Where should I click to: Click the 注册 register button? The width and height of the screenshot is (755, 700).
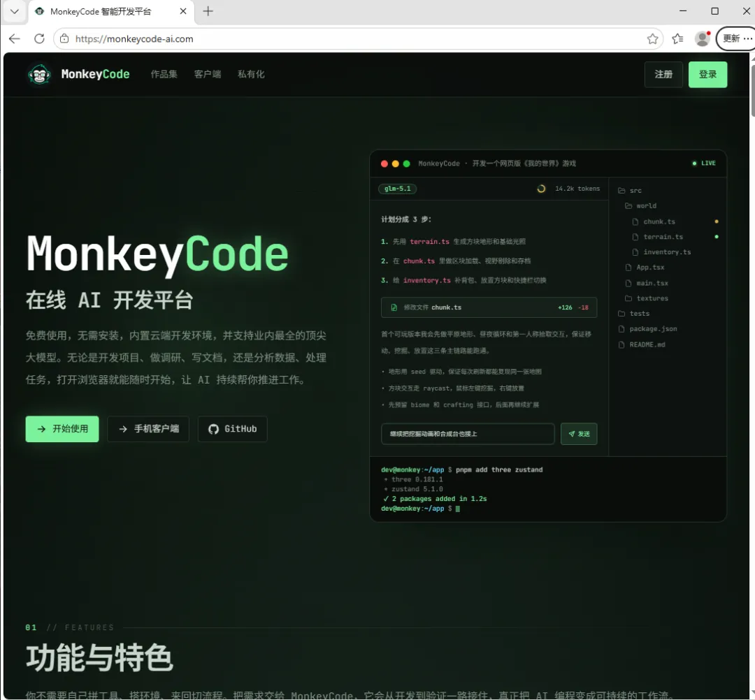[x=663, y=75]
